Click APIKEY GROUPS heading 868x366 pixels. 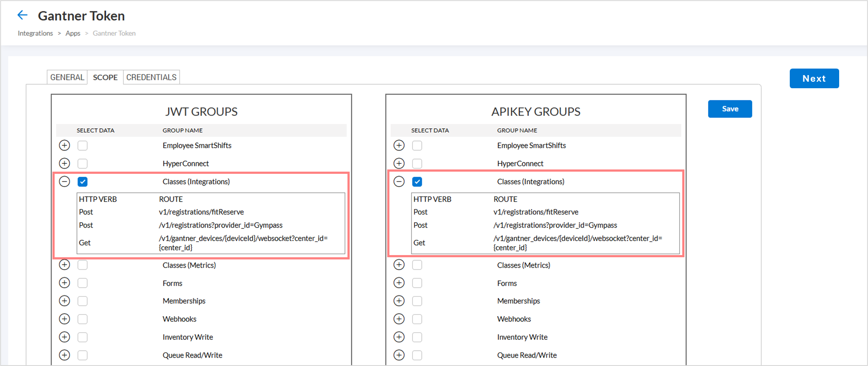536,112
